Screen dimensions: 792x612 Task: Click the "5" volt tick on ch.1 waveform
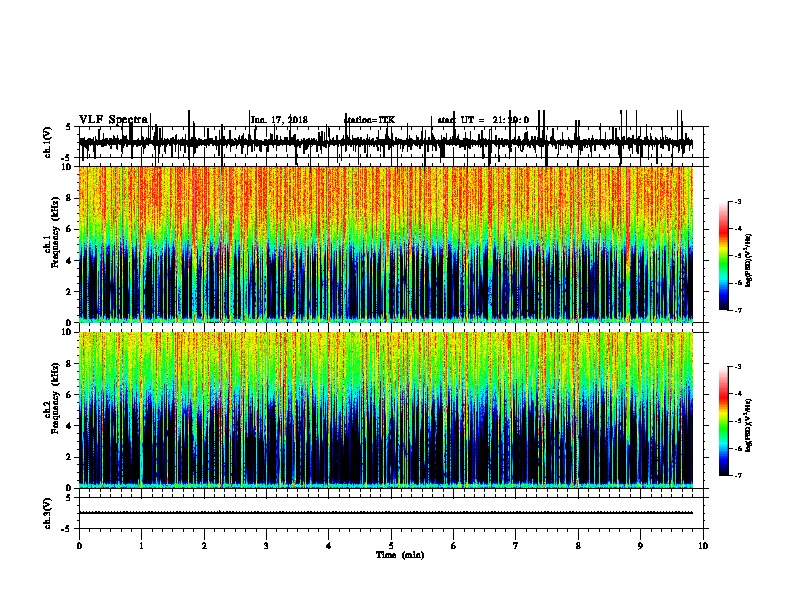pyautogui.click(x=68, y=127)
